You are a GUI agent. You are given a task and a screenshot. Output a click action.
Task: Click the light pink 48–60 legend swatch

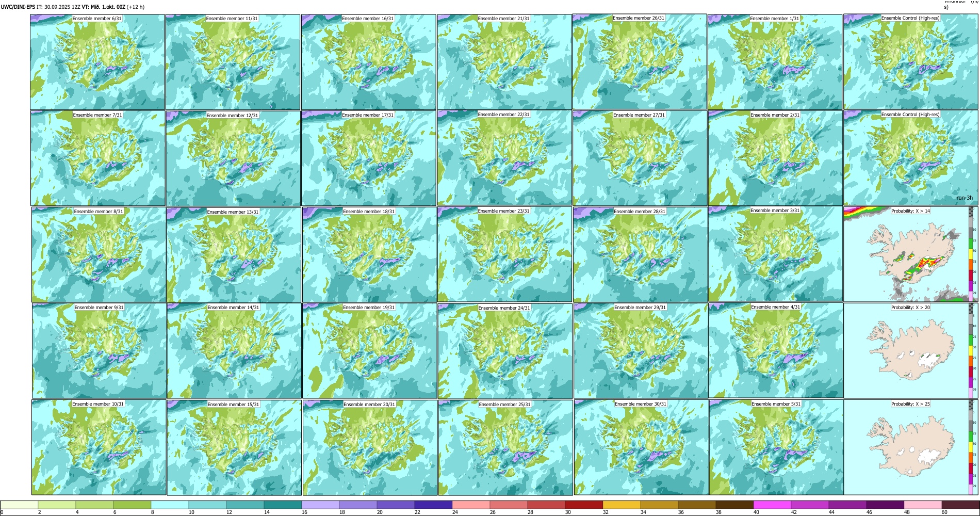[x=923, y=505]
